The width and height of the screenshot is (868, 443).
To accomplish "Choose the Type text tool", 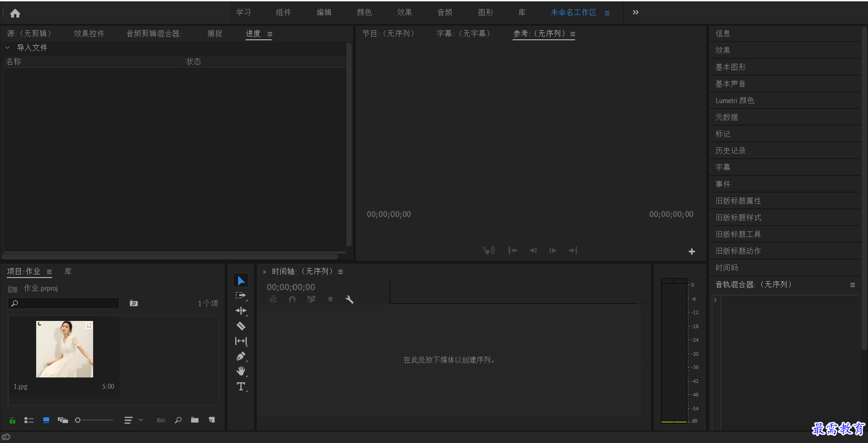I will pos(241,386).
